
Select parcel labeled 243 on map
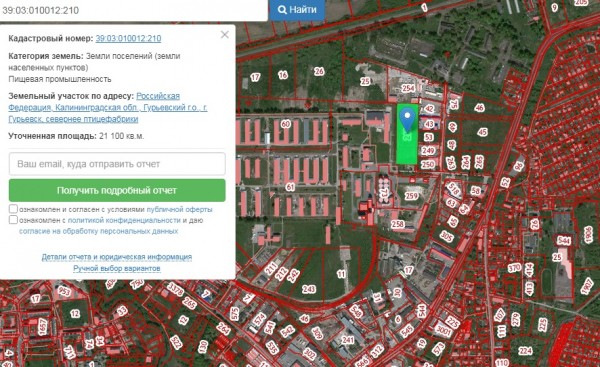[x=308, y=289]
